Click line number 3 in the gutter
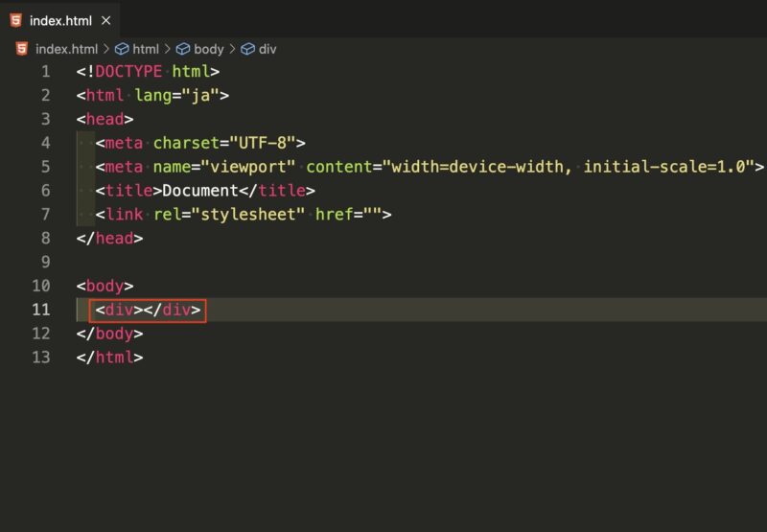 [45, 119]
